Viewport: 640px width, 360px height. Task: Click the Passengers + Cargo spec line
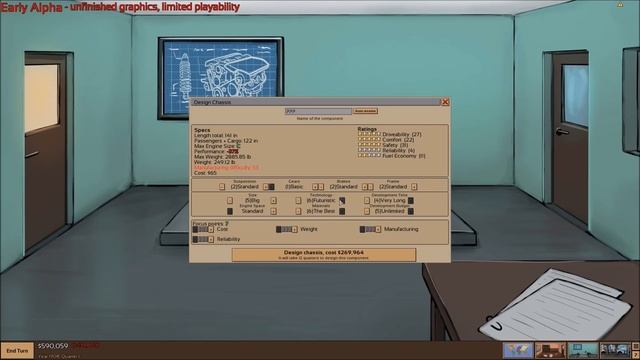[x=226, y=141]
